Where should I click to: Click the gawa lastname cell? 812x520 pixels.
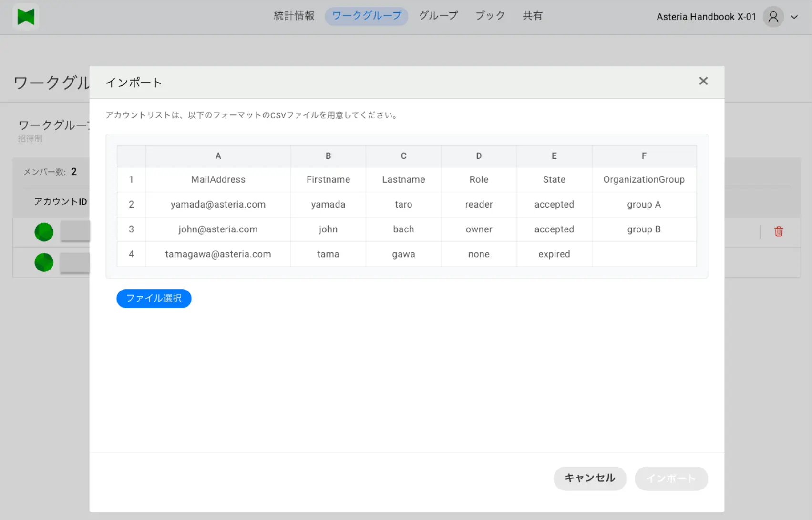[403, 254]
